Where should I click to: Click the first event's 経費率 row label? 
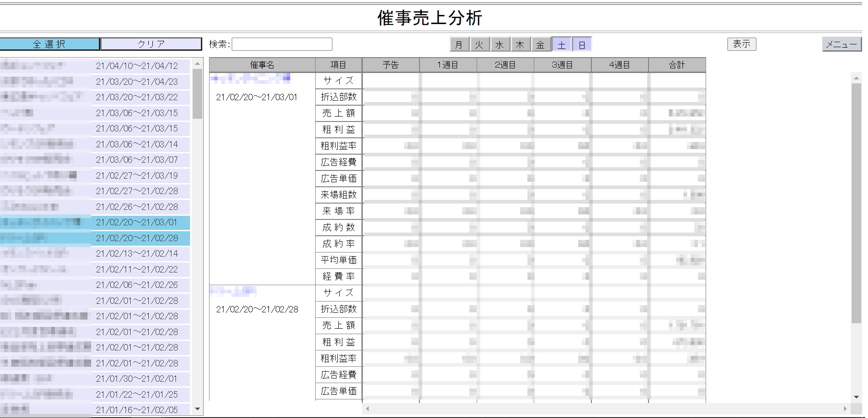[338, 277]
